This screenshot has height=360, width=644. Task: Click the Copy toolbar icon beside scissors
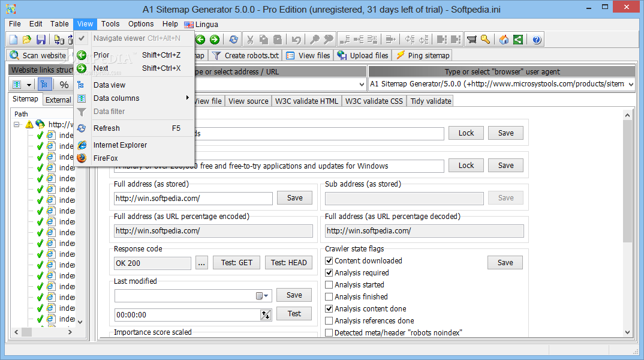coord(264,40)
